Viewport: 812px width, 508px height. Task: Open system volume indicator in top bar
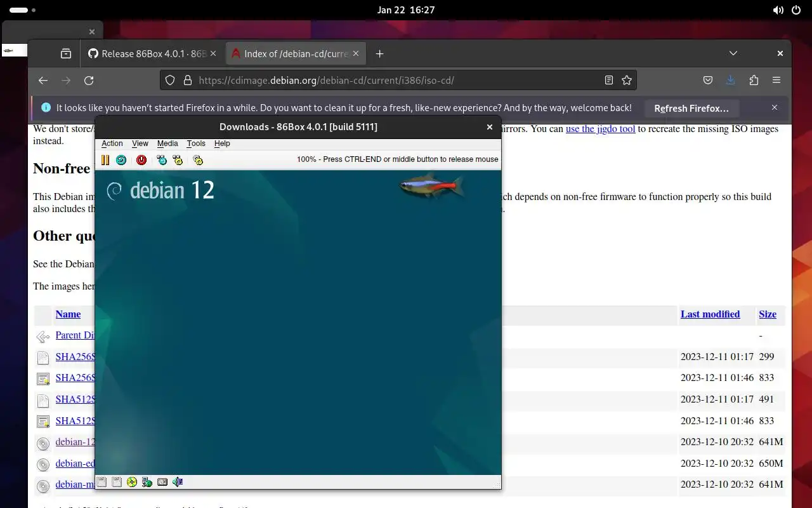[x=778, y=10]
